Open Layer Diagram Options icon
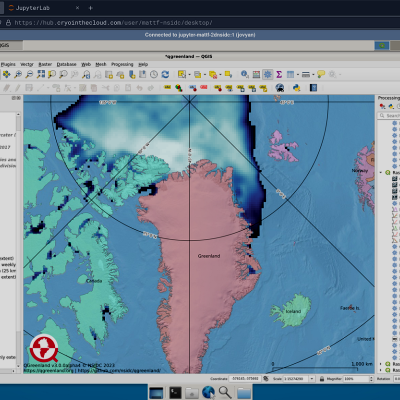The image size is (400, 400). (x=179, y=88)
